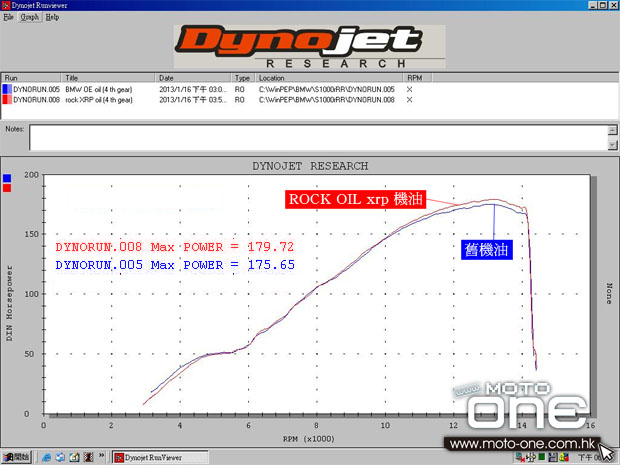Click the Dynojet Runviewer title bar icon
620x465 pixels.
pyautogui.click(x=6, y=5)
